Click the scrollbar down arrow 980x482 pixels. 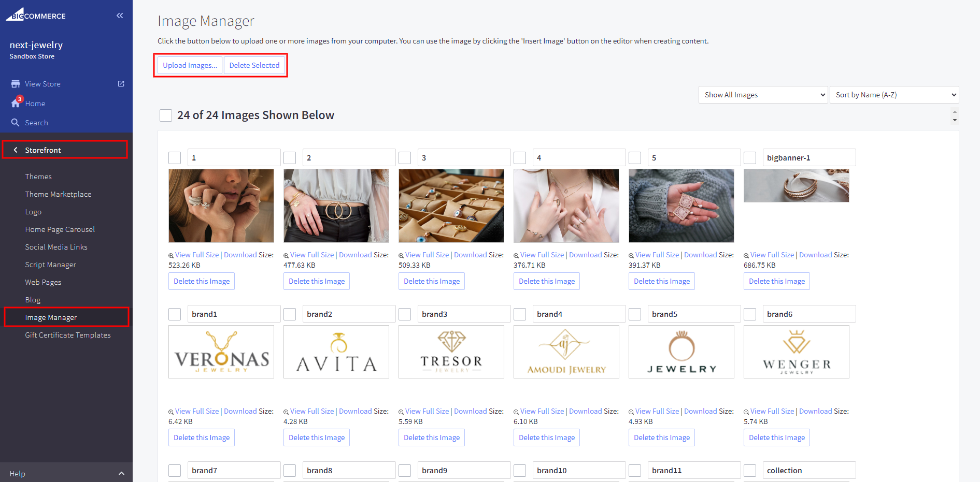pos(955,120)
